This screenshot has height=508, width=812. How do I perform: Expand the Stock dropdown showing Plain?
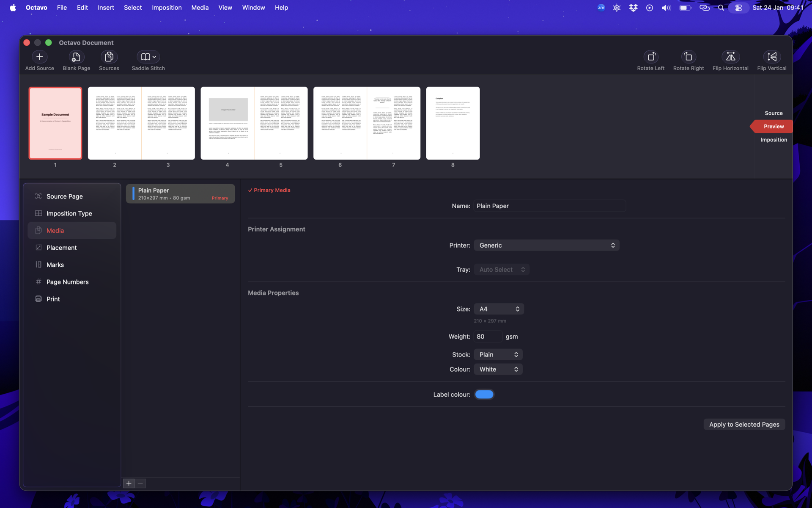(498, 354)
